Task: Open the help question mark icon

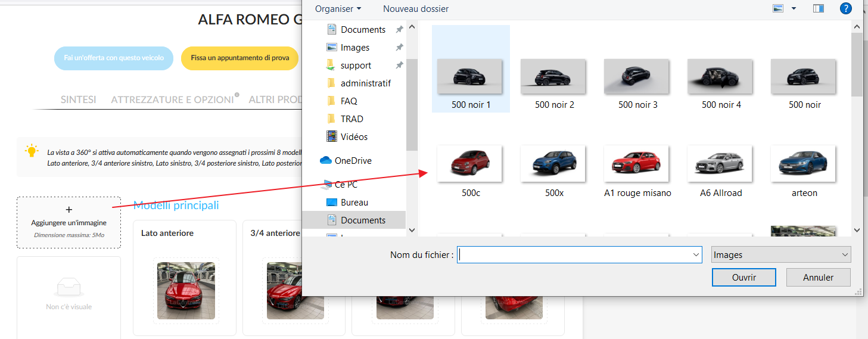Action: (845, 8)
